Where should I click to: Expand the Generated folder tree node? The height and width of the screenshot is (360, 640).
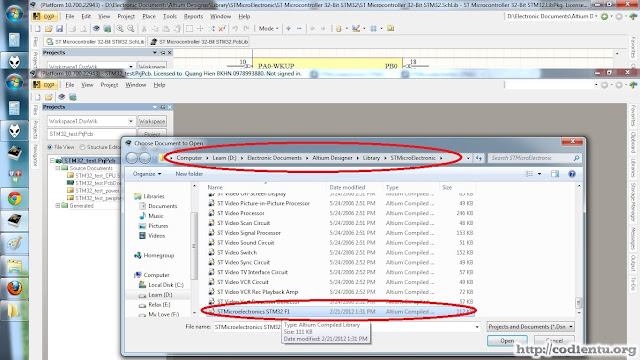[x=58, y=206]
